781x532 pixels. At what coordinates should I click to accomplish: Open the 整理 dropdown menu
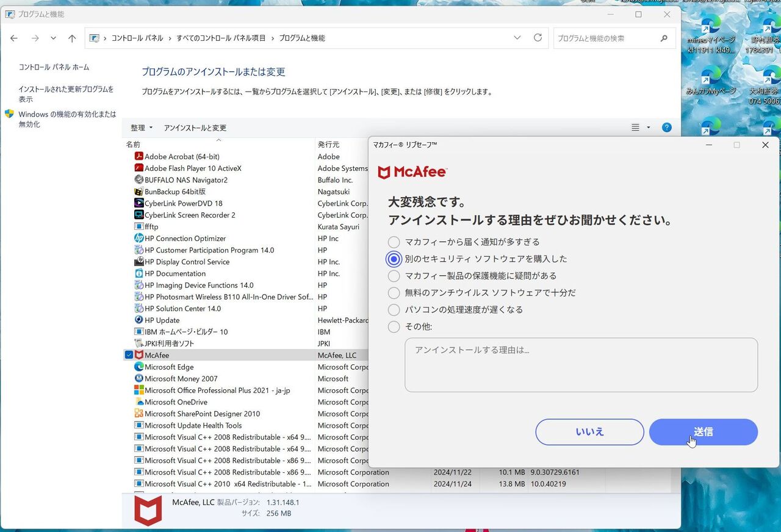[x=142, y=128]
